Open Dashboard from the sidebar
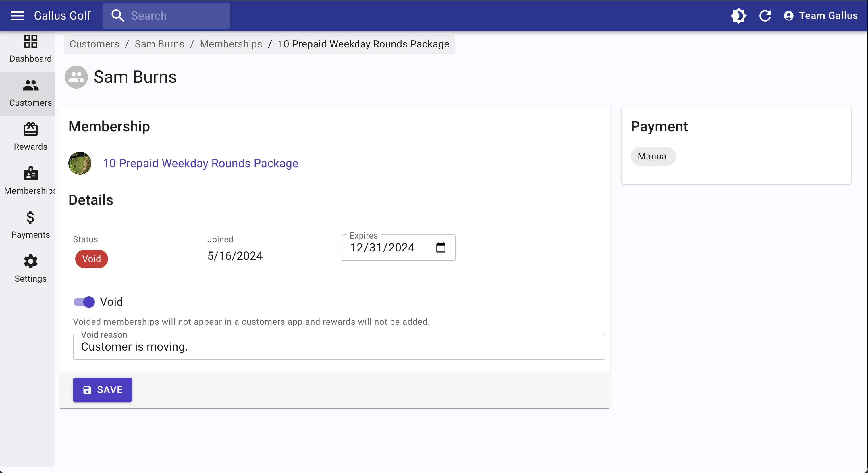 [x=30, y=49]
